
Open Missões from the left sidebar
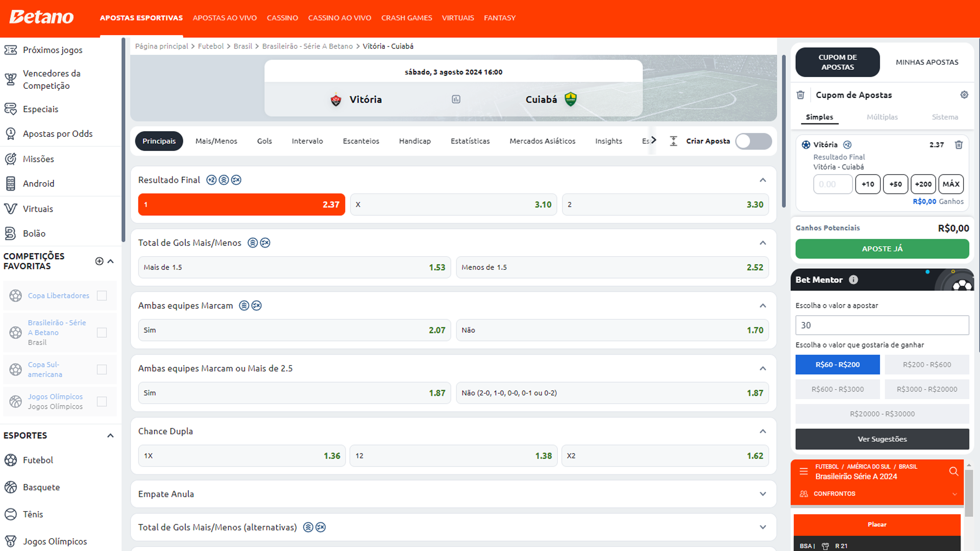[x=38, y=159]
